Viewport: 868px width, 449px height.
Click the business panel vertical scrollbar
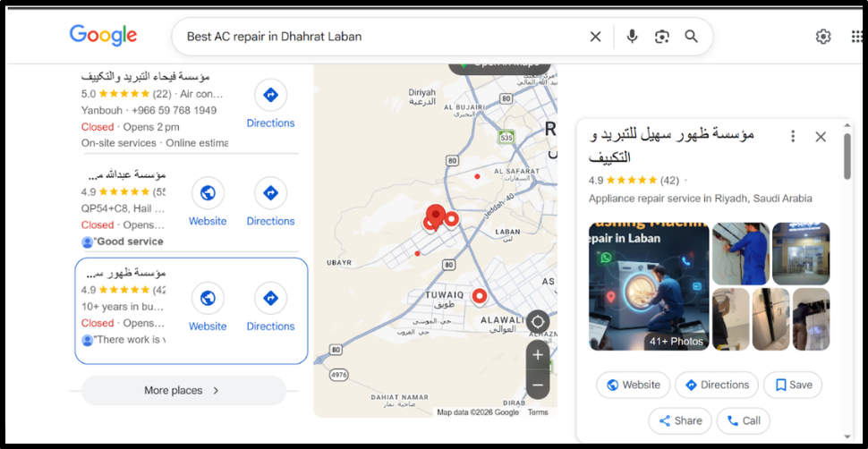[x=847, y=157]
